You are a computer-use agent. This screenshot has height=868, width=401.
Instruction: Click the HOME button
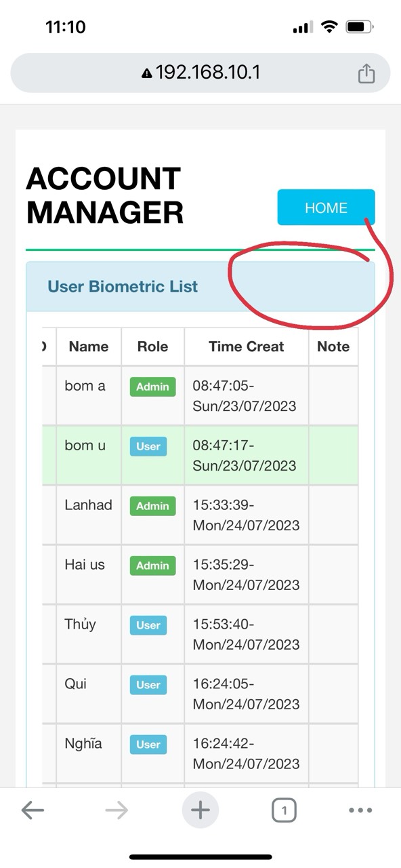point(326,208)
